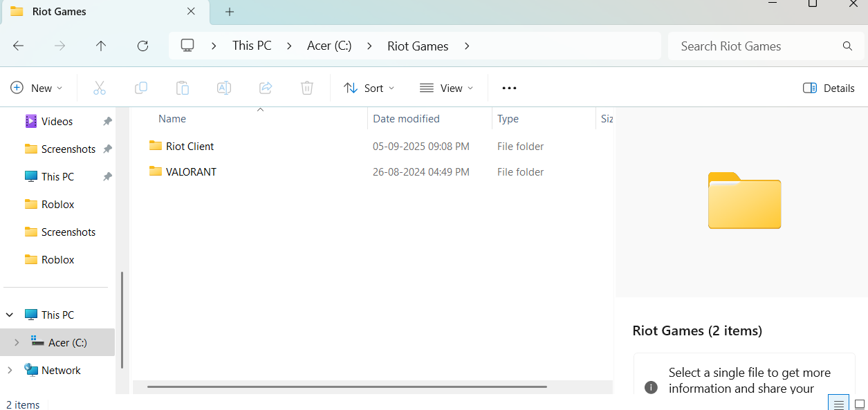Click chevron before This PC in breadcrumb
The height and width of the screenshot is (410, 868).
pyautogui.click(x=214, y=46)
